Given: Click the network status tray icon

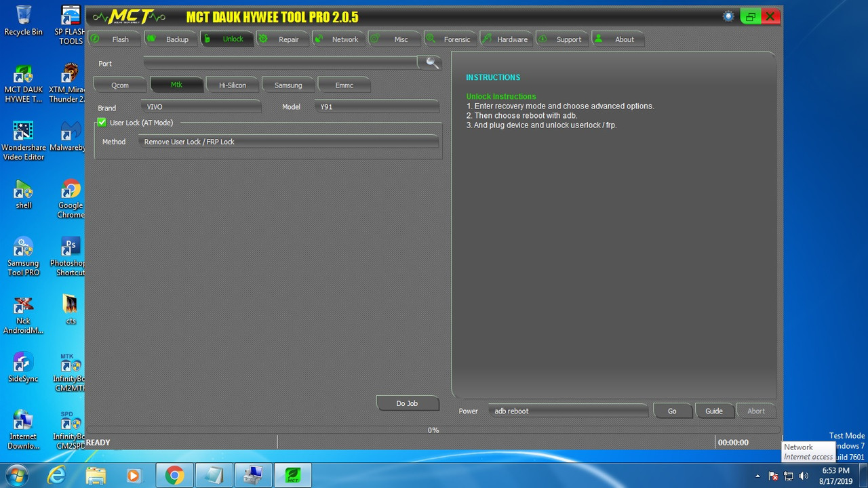Looking at the screenshot, I should pos(788,476).
